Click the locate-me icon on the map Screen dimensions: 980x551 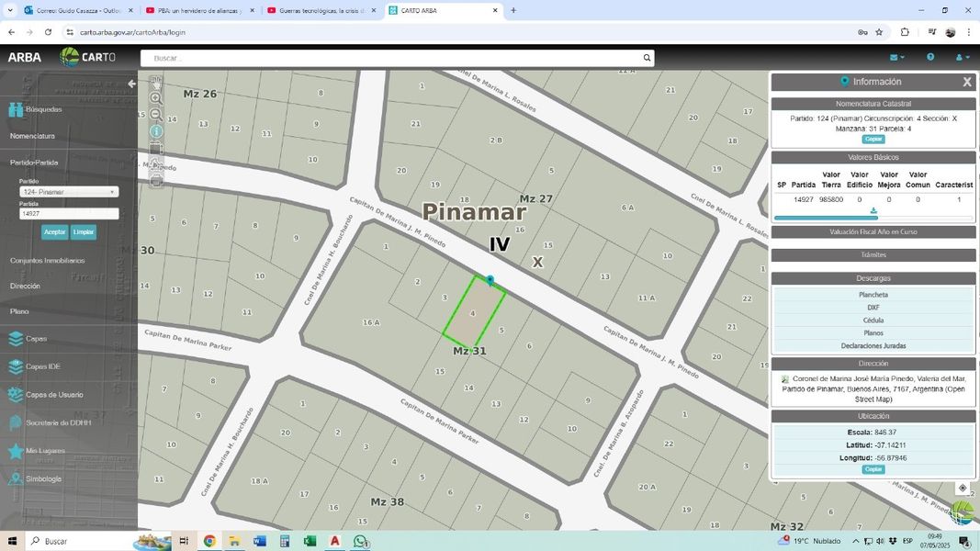963,488
